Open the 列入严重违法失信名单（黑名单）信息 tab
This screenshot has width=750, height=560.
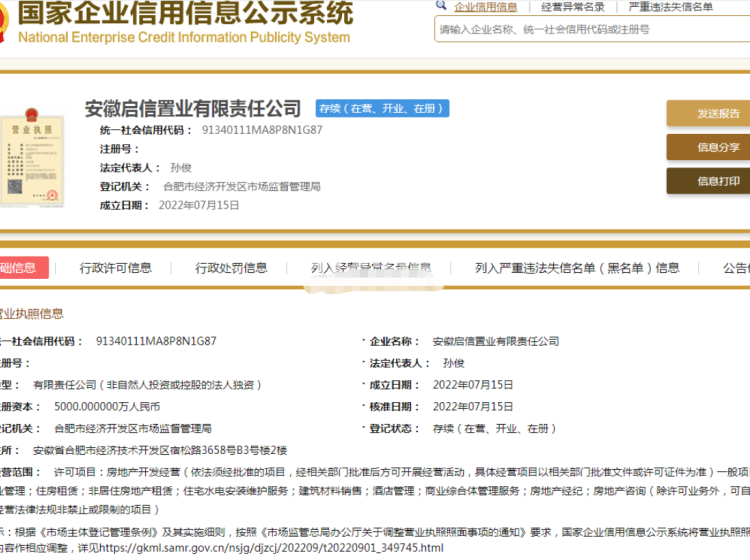click(577, 268)
